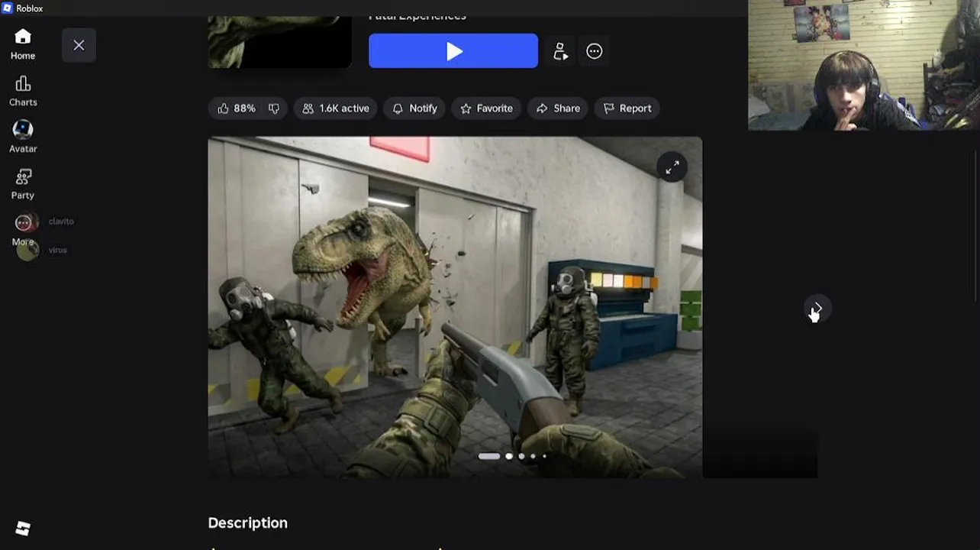980x550 pixels.
Task: Click the Description heading
Action: click(x=248, y=523)
